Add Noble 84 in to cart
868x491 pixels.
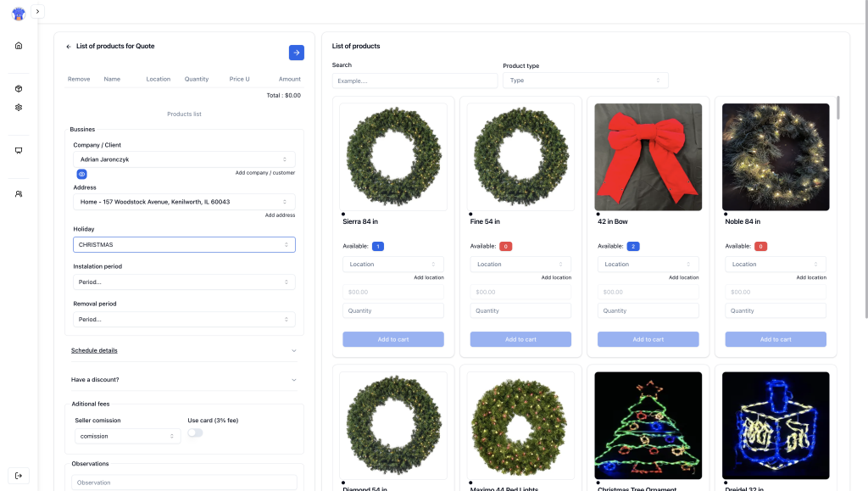776,339
